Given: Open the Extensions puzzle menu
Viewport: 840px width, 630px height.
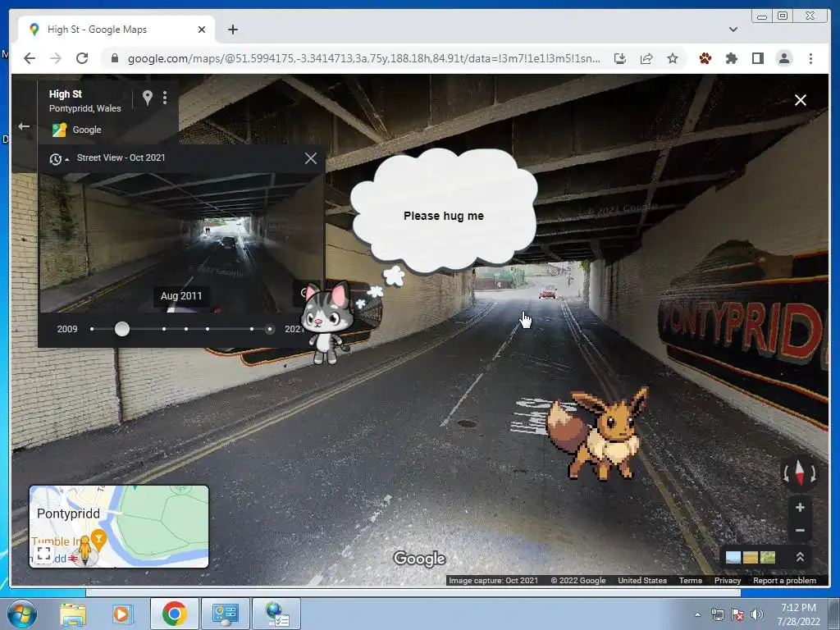Looking at the screenshot, I should click(731, 58).
